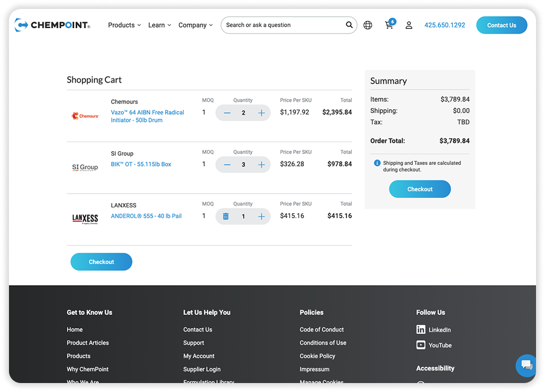The height and width of the screenshot is (392, 545).
Task: Click the info icon beside shipping note
Action: coord(377,163)
